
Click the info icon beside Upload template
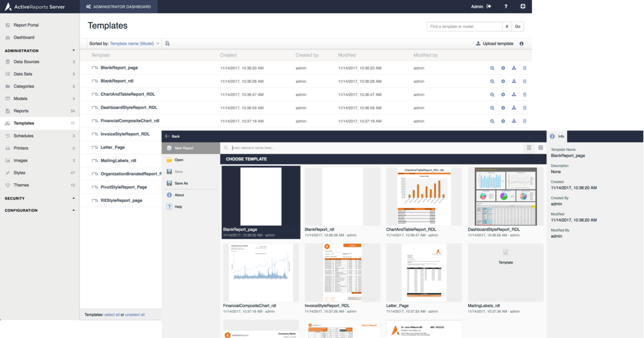coord(522,43)
